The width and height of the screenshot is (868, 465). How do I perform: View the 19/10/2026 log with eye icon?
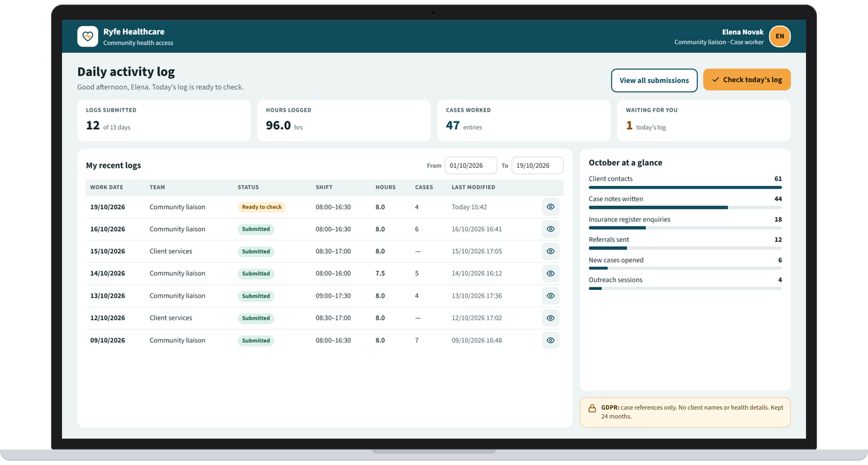pos(550,207)
